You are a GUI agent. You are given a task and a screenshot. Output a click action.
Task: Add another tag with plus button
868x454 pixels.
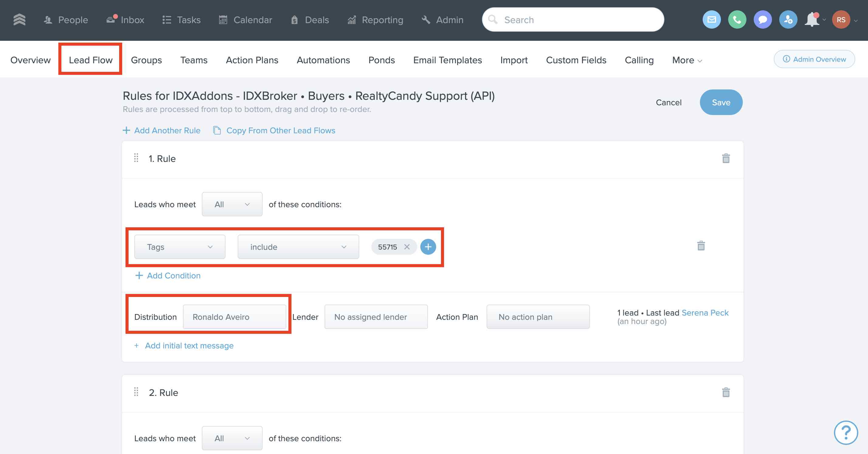pyautogui.click(x=428, y=247)
